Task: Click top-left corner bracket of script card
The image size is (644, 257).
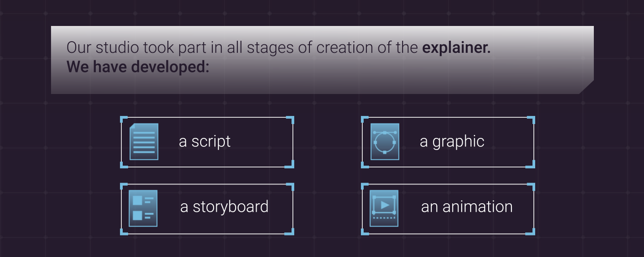Action: pyautogui.click(x=124, y=119)
